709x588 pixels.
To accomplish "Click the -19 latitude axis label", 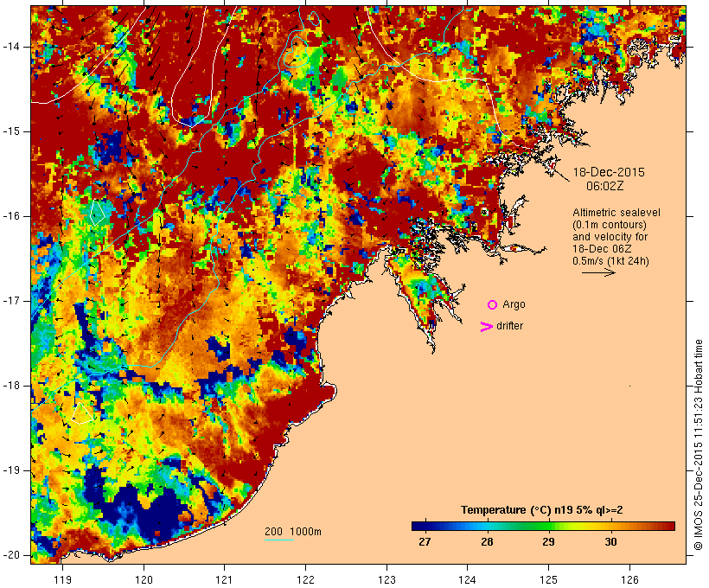I will pos(11,470).
